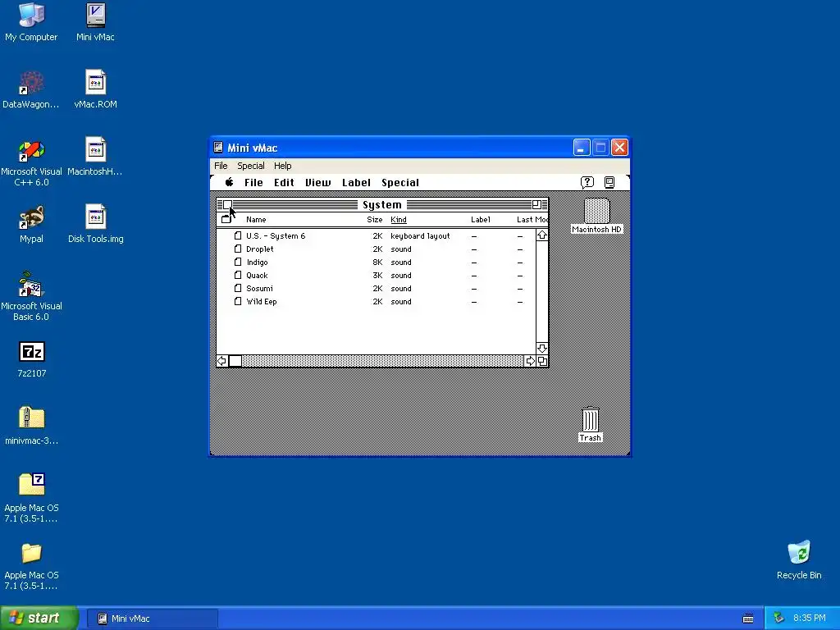Click the 3K size of Quack

point(377,275)
